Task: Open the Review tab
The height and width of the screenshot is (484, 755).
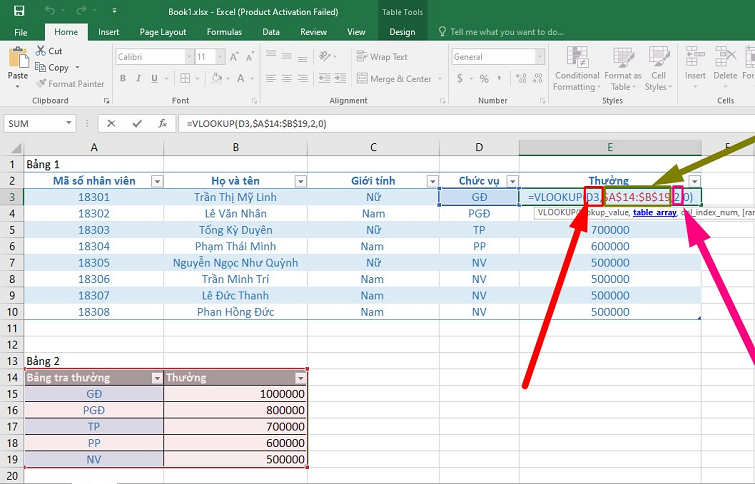Action: point(313,32)
